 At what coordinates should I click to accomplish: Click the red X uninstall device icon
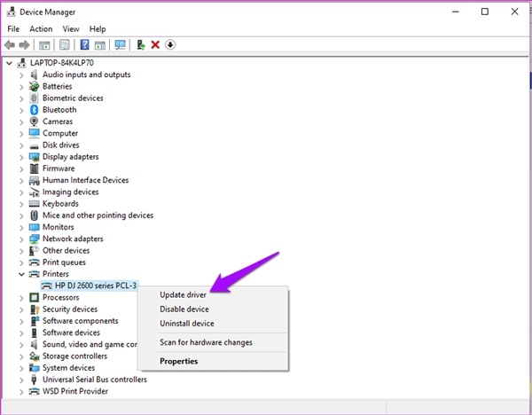pyautogui.click(x=155, y=45)
